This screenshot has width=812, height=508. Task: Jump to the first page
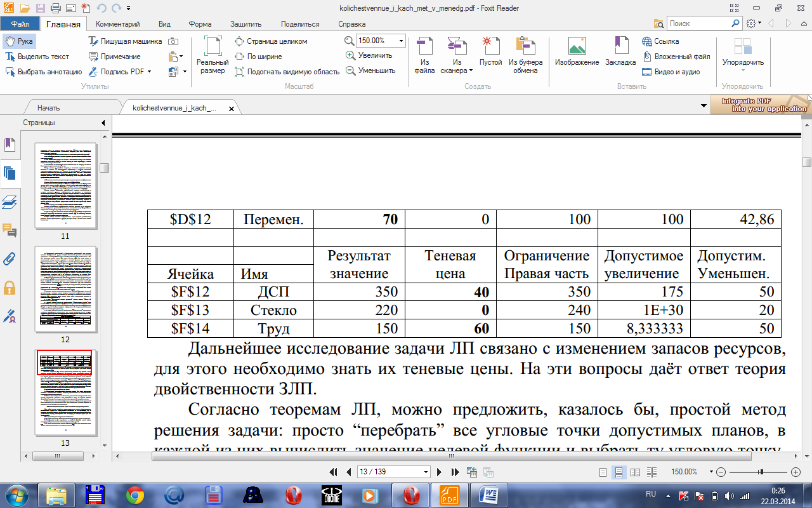pos(334,472)
